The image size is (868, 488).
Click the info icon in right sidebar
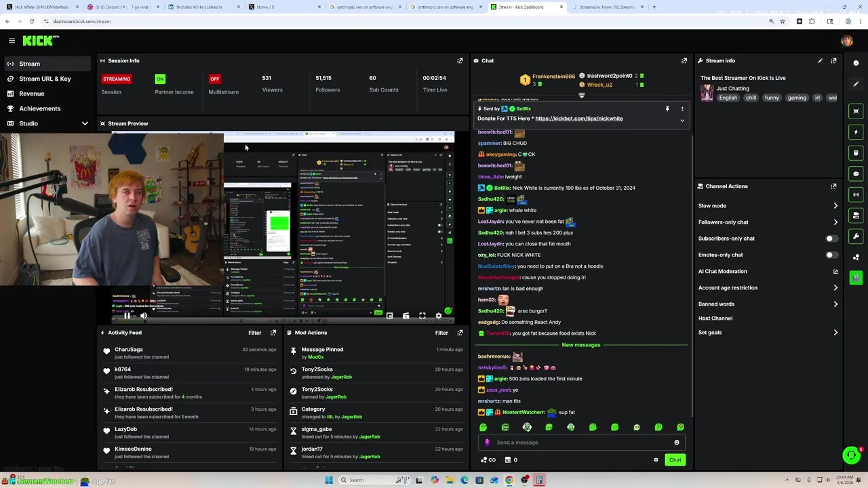pyautogui.click(x=856, y=63)
